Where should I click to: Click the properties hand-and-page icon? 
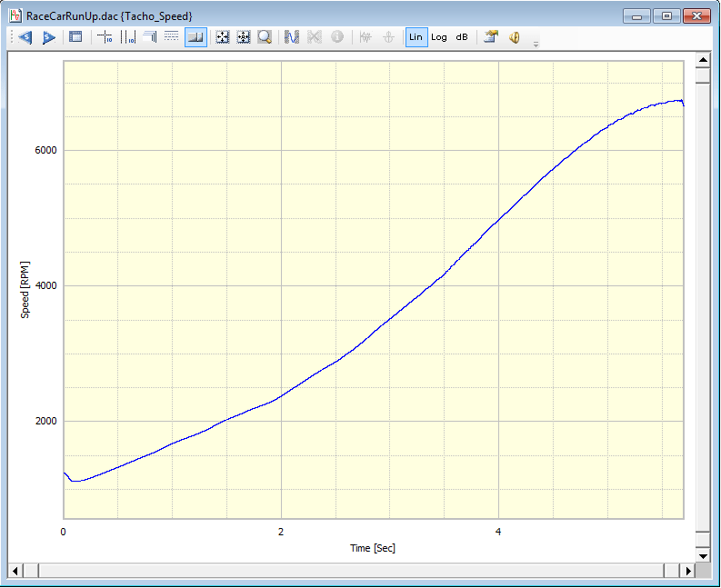(491, 37)
